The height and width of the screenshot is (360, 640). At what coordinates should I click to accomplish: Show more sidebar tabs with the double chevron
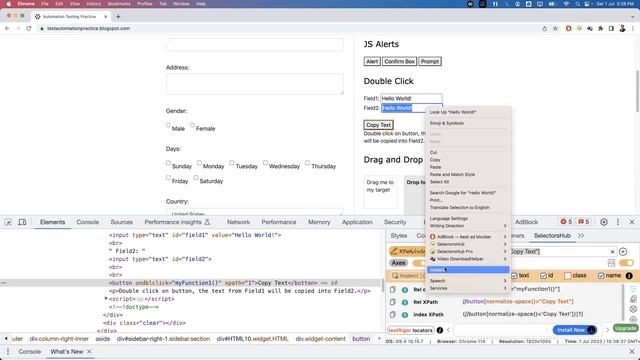click(581, 236)
